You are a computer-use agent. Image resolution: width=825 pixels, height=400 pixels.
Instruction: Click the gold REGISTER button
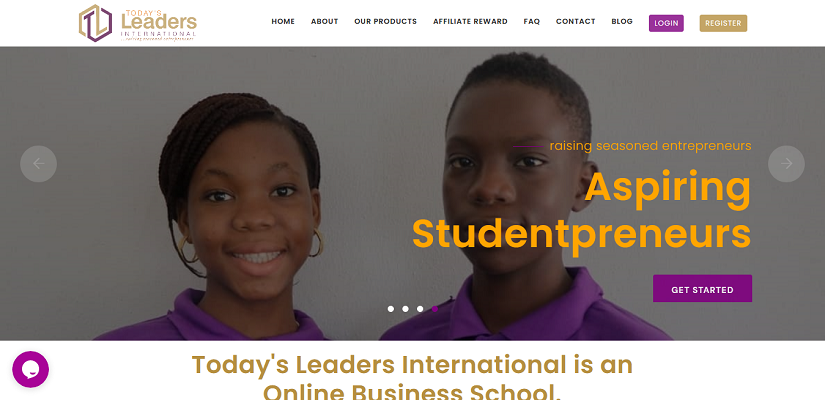[x=723, y=23]
